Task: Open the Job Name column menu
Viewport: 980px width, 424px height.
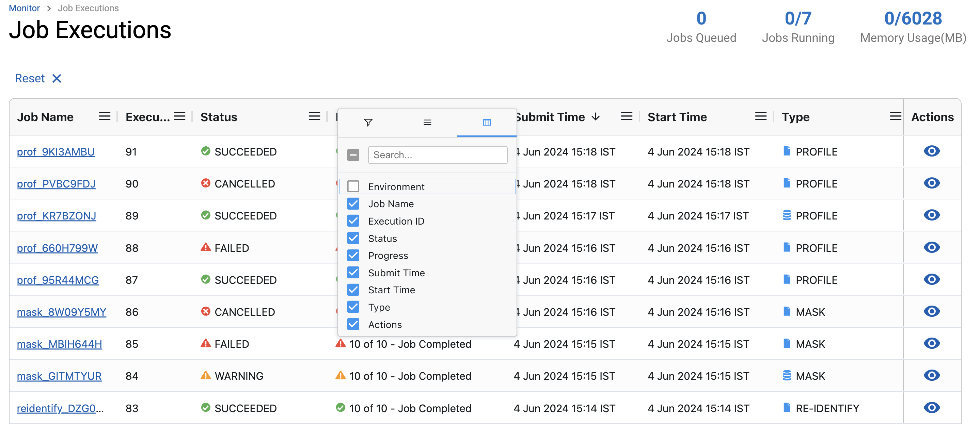Action: [105, 116]
